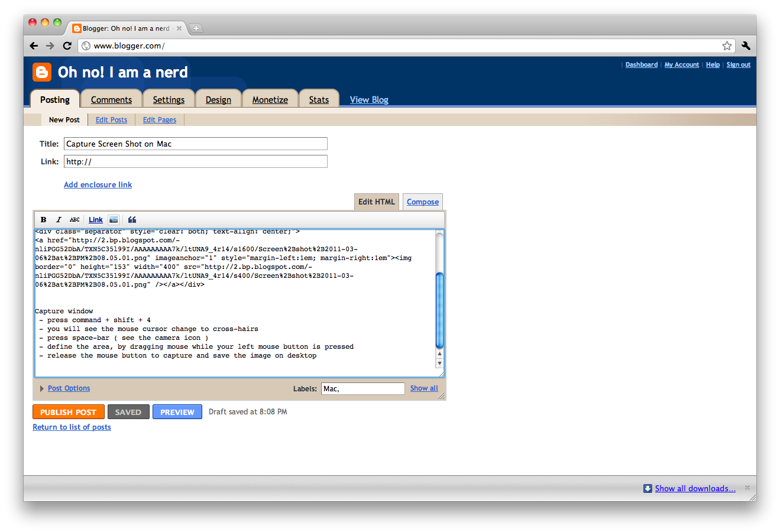Go forward with browser forward arrow
The width and height of the screenshot is (780, 532).
(x=50, y=46)
